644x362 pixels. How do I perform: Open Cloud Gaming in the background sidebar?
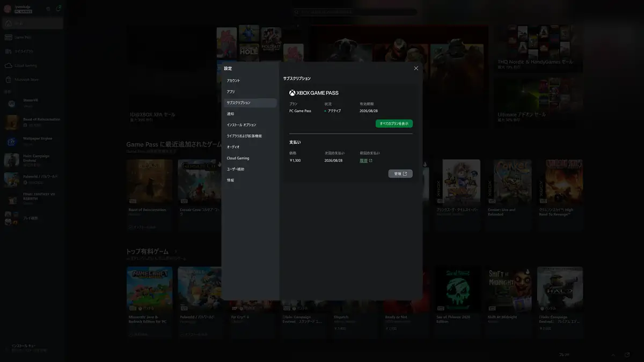click(x=32, y=65)
